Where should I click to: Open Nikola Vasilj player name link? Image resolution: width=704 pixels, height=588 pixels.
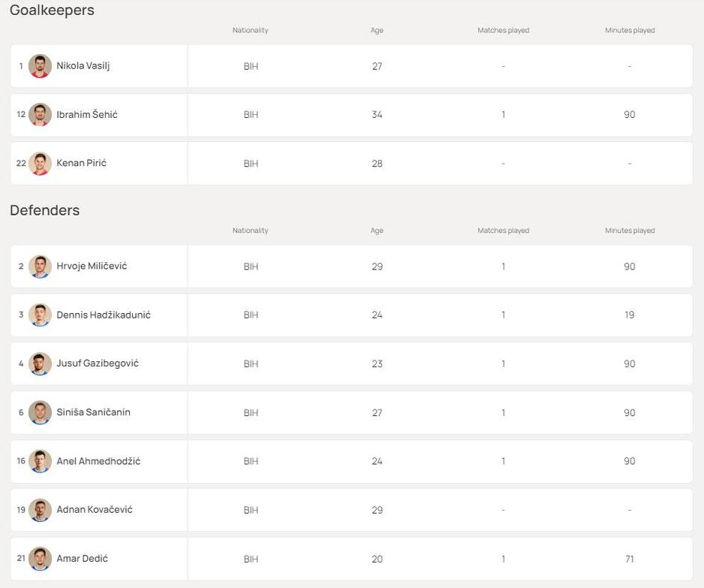[x=83, y=66]
